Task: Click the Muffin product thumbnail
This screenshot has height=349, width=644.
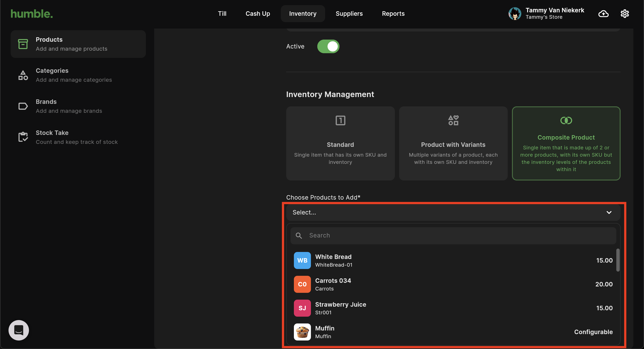Action: [302, 332]
